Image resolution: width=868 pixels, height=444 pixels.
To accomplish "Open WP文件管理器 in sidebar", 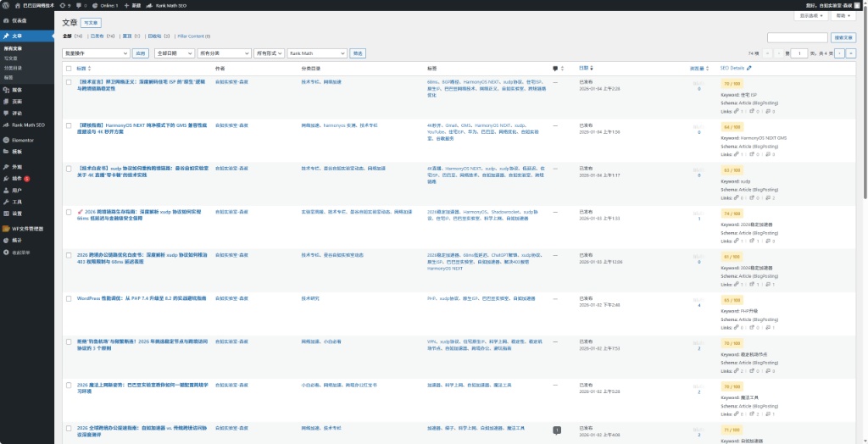I will 27,229.
